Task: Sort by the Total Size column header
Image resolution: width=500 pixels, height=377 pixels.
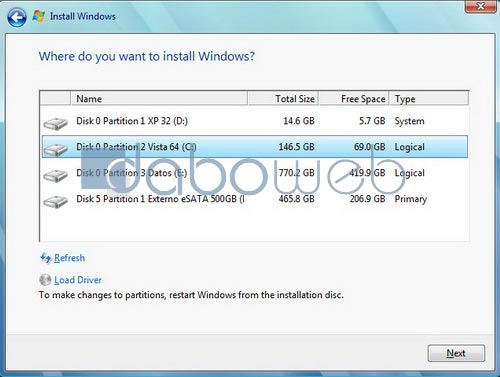Action: 283,98
